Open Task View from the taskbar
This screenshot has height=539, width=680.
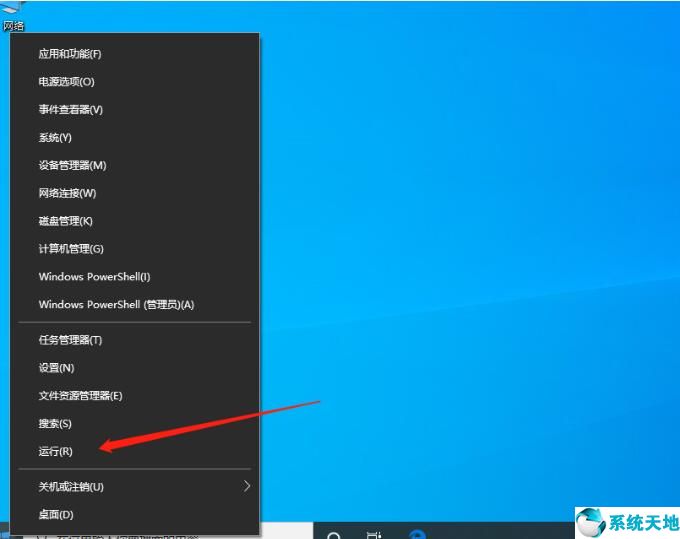(x=374, y=535)
